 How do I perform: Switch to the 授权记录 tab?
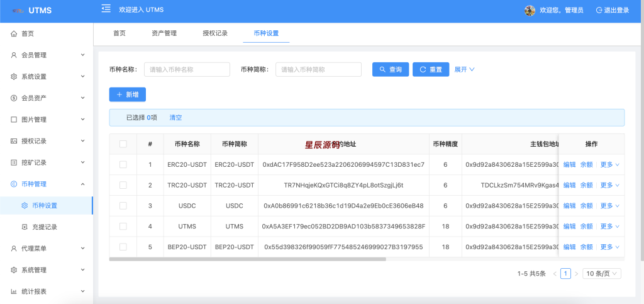pyautogui.click(x=215, y=33)
